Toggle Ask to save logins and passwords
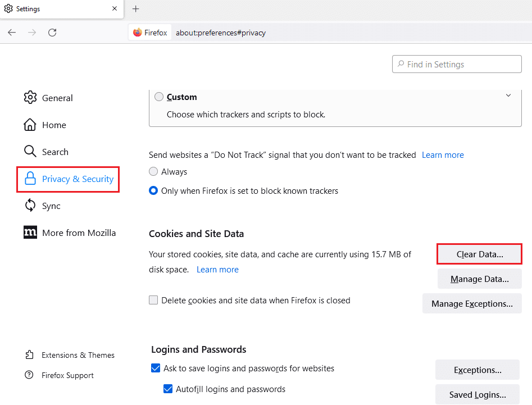Viewport: 532px width, 405px height. click(156, 368)
